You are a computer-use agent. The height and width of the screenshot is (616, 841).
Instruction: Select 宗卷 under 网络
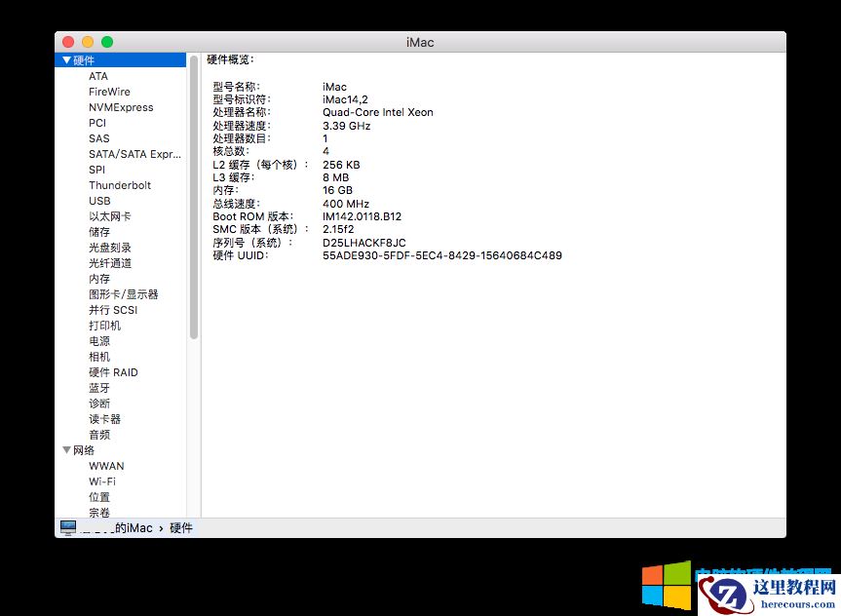click(x=99, y=513)
